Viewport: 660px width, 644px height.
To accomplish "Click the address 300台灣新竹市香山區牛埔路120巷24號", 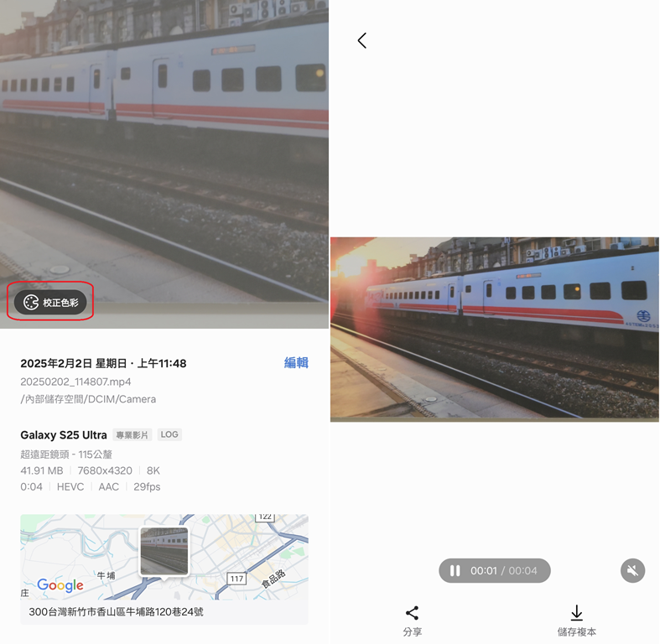I will 116,611.
